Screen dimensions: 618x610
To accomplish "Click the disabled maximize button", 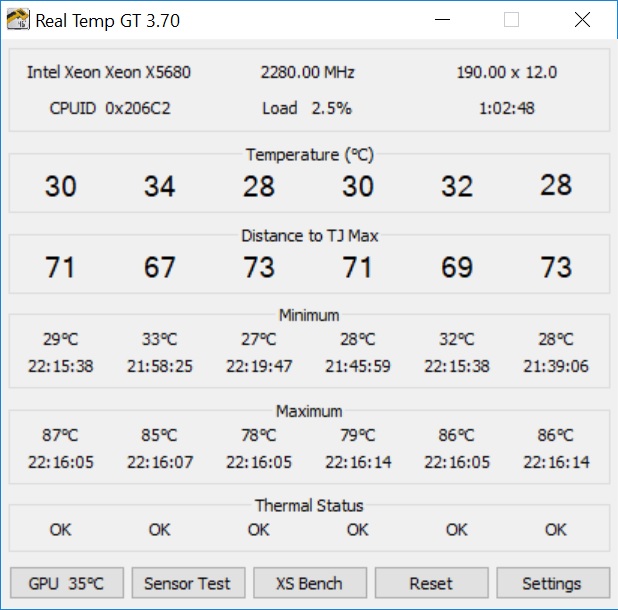I will click(512, 20).
